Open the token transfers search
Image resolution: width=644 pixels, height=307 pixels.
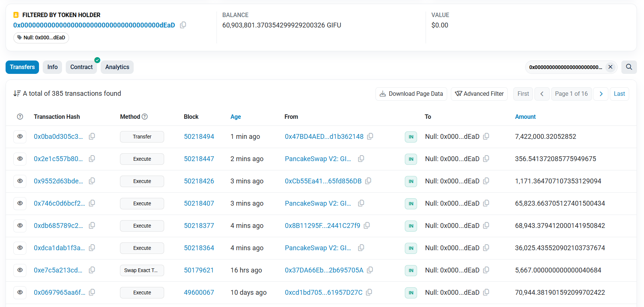[x=629, y=67]
